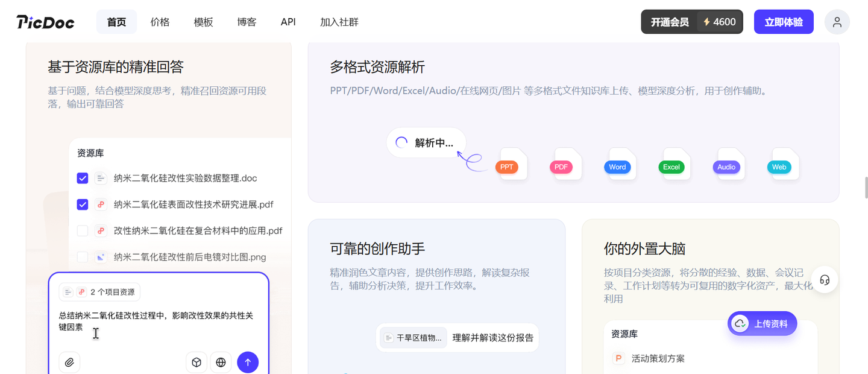Click the 纳米二氧化硅表面改性技术研究进展.pdf filename
Image resolution: width=868 pixels, height=374 pixels.
193,204
